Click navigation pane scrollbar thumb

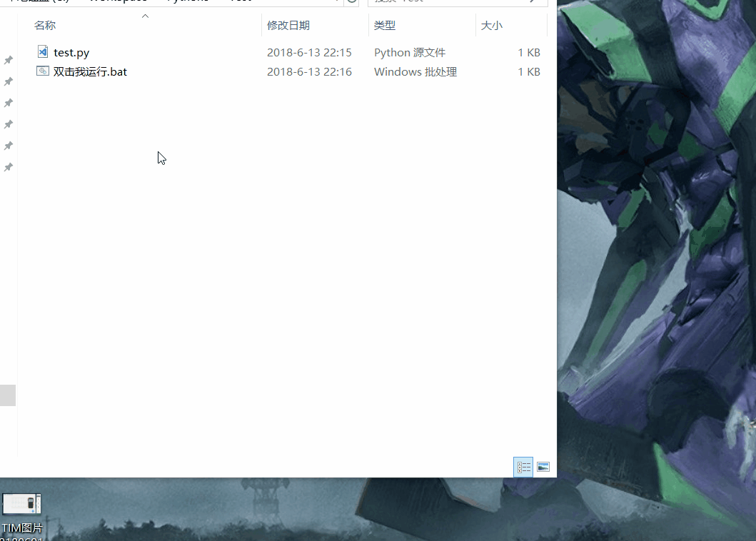8,395
